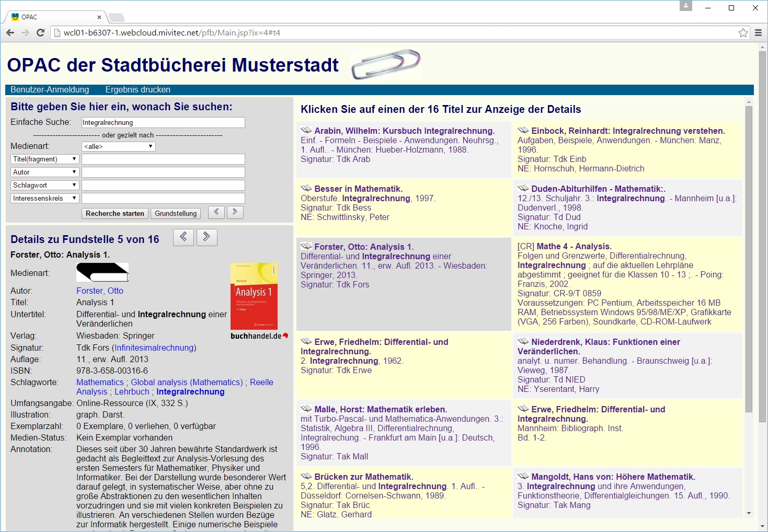Viewport: 768px width, 532px height.
Task: Go to previous search result page arrow
Action: [216, 212]
